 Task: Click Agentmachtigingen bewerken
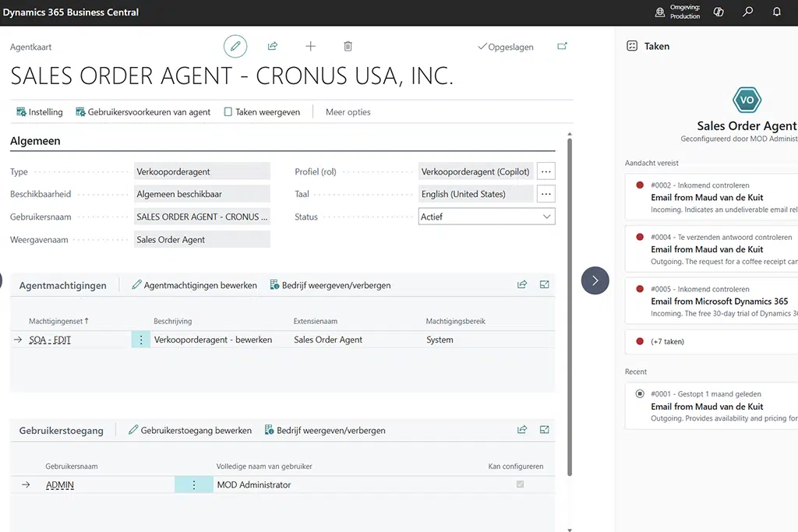tap(194, 285)
